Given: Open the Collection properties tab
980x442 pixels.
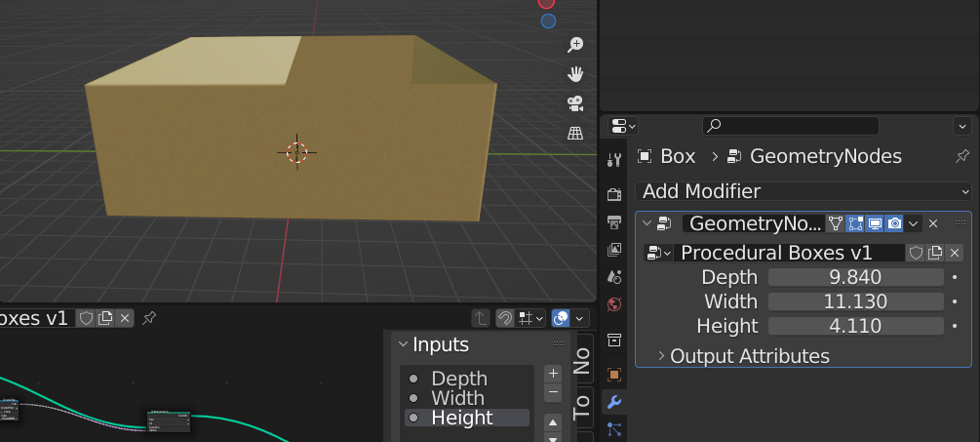Looking at the screenshot, I should [614, 341].
